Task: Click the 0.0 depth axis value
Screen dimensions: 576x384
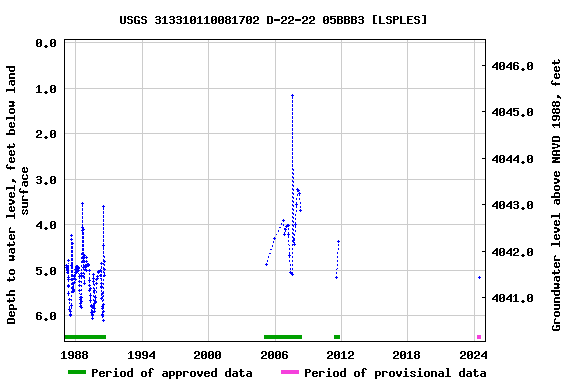Action: [x=46, y=43]
